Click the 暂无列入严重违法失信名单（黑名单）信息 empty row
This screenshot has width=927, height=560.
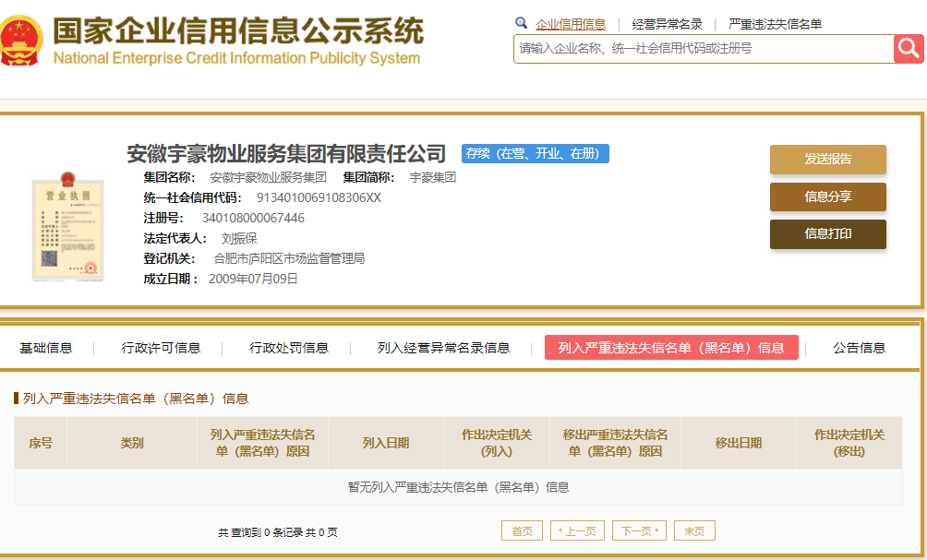coord(458,487)
